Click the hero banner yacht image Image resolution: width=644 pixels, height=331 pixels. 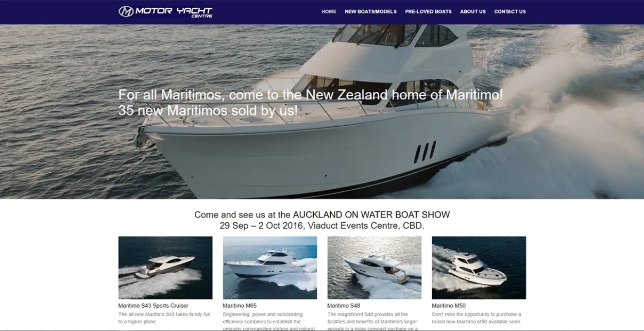(322, 111)
